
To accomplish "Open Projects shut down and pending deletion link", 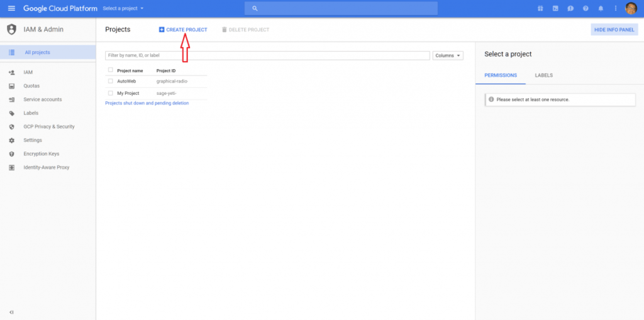I will click(147, 103).
